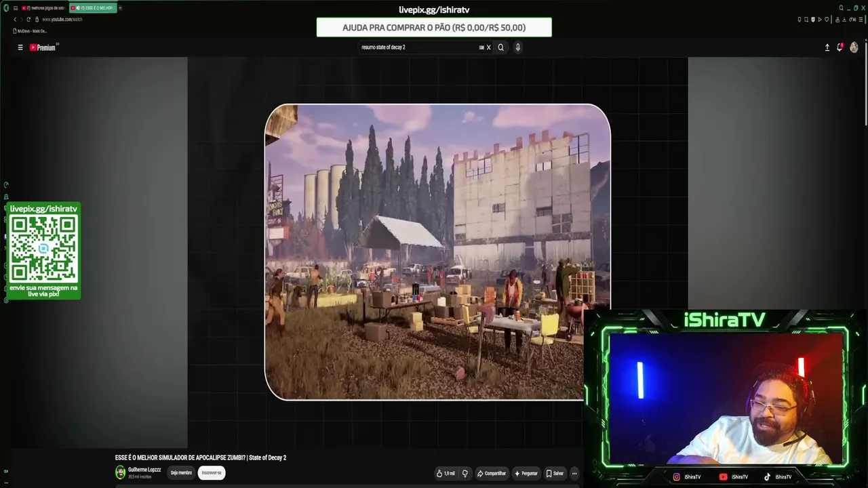
Task: Click the video title text
Action: tap(201, 458)
